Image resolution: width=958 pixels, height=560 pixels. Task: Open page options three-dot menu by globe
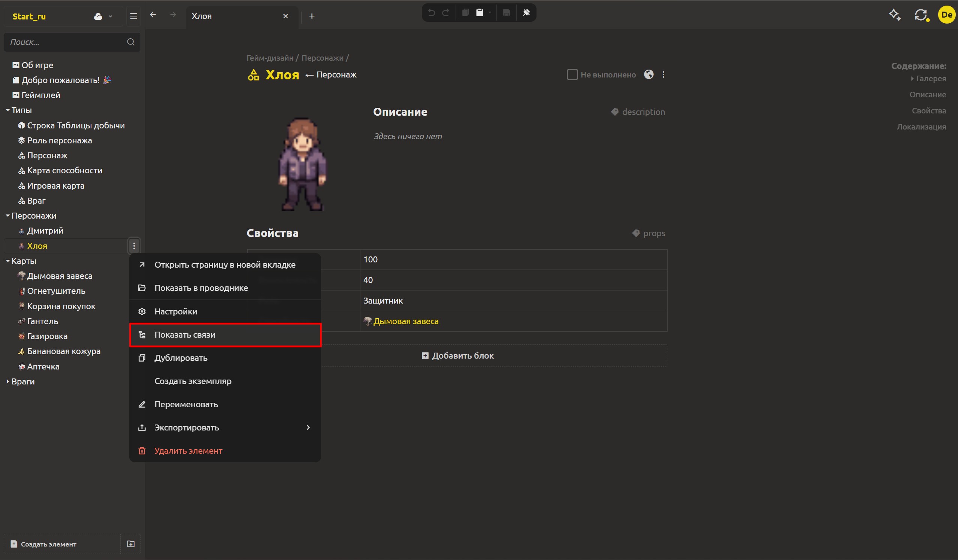[x=664, y=74]
